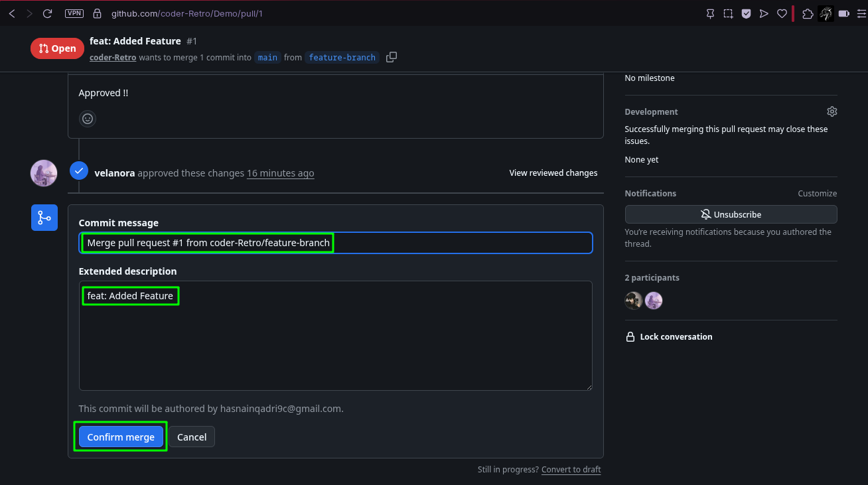Viewport: 868px width, 485px height.
Task: Focus the Extended description text area
Action: click(x=336, y=336)
